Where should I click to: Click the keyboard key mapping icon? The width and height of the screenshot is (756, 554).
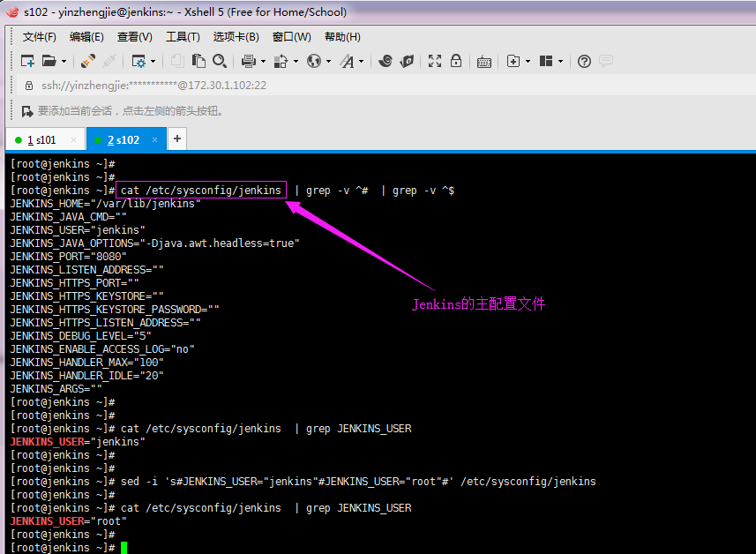(484, 62)
